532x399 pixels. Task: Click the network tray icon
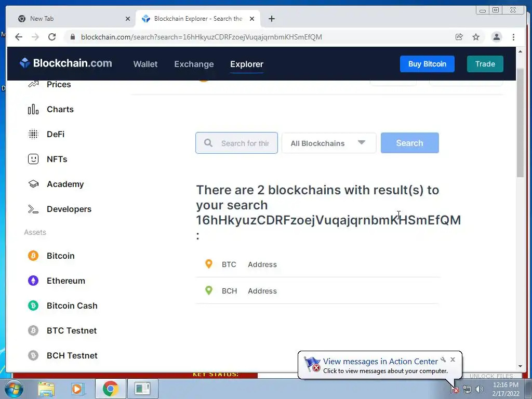point(467,390)
